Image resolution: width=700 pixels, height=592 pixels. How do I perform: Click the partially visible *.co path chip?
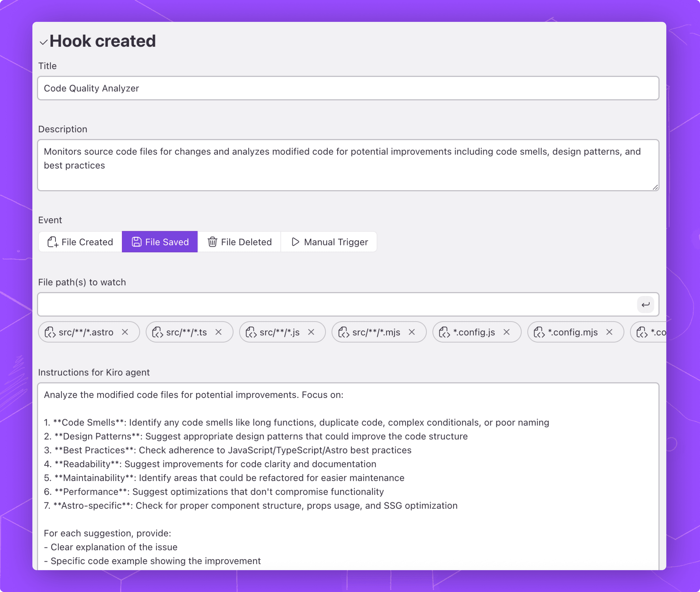tap(648, 332)
